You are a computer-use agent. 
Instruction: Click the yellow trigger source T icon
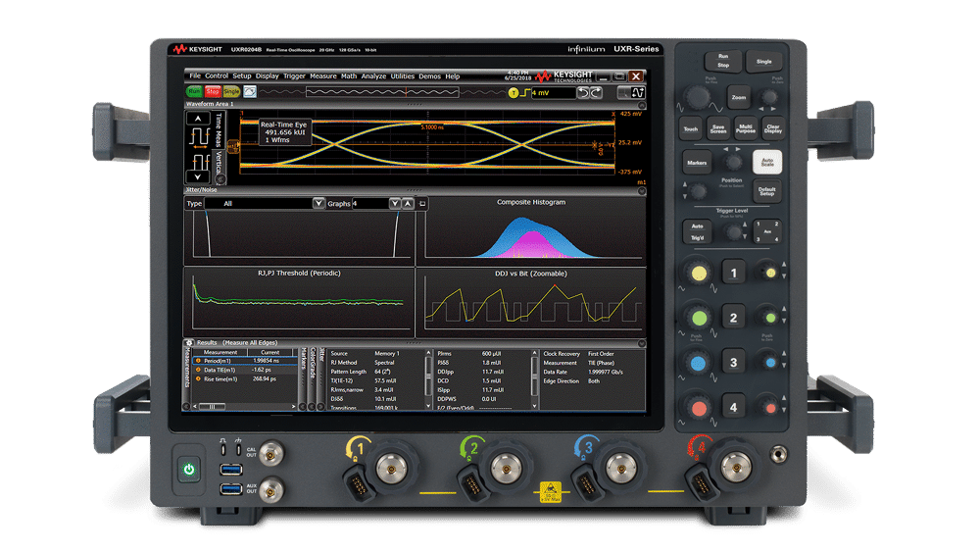[514, 93]
